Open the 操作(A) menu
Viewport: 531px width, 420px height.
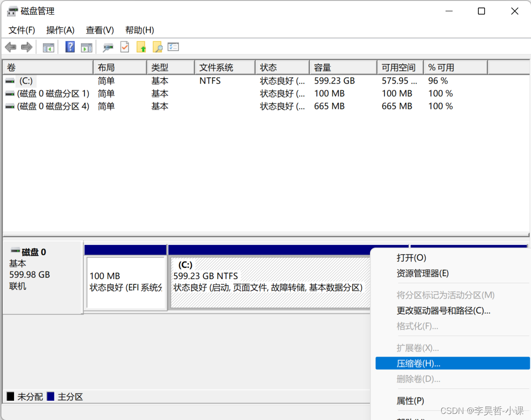pos(60,30)
